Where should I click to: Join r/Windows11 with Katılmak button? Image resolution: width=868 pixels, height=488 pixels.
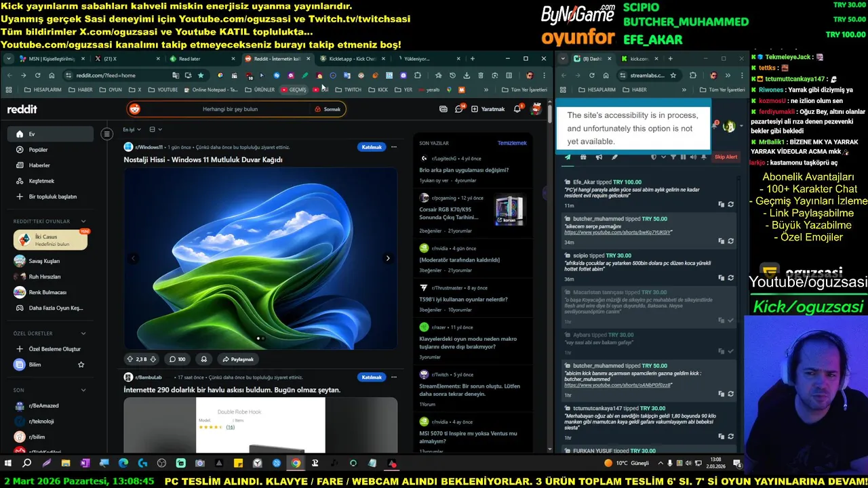click(x=372, y=147)
